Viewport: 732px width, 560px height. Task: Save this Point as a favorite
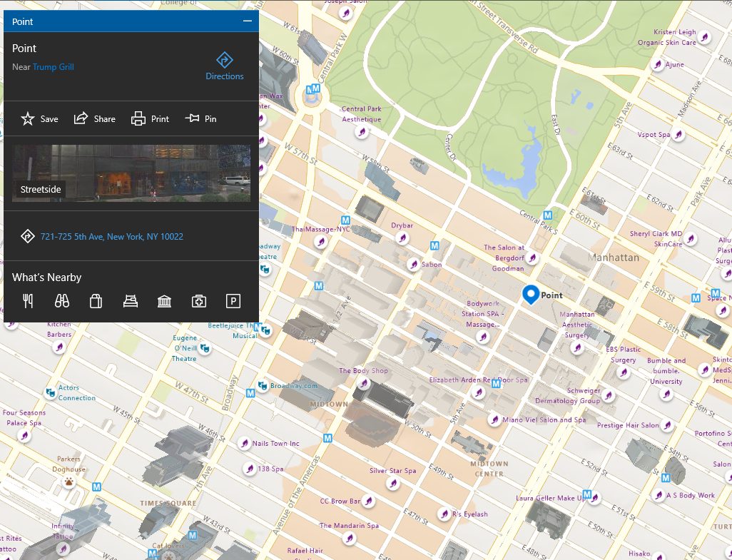pos(40,119)
